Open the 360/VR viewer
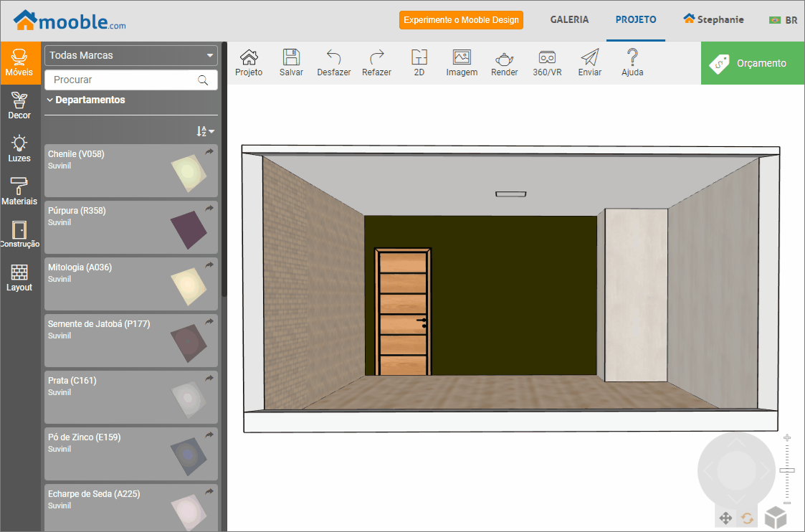805x532 pixels. 547,63
